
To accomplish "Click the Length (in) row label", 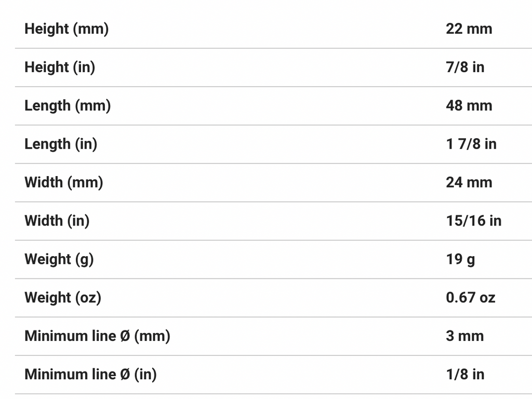I will tap(61, 144).
